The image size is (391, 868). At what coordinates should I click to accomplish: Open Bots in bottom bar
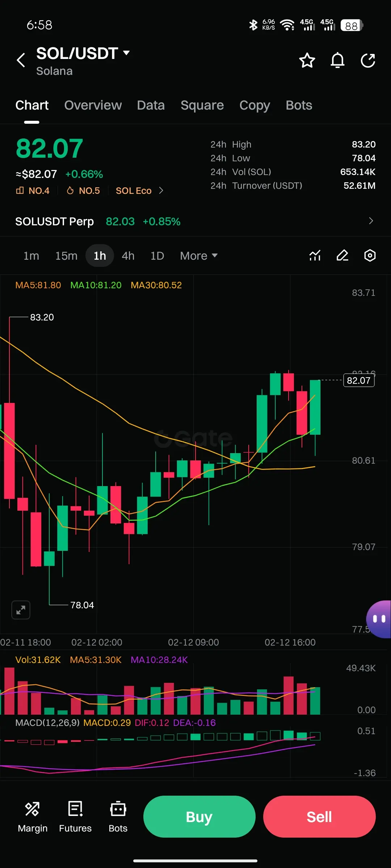[x=118, y=817]
